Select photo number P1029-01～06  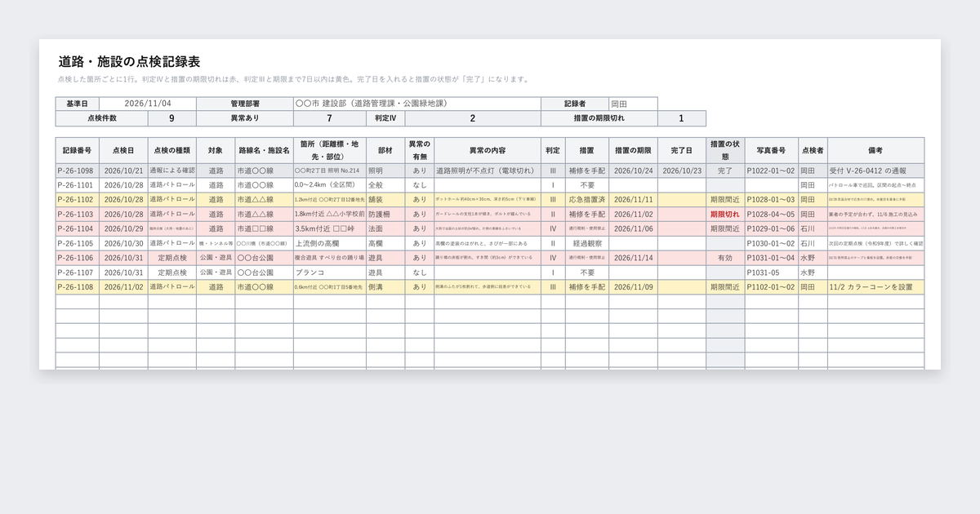(772, 229)
